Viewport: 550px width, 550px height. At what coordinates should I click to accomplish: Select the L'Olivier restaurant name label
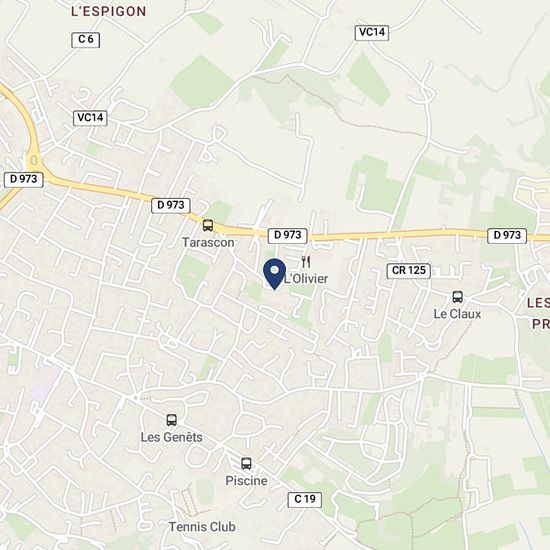pyautogui.click(x=306, y=279)
